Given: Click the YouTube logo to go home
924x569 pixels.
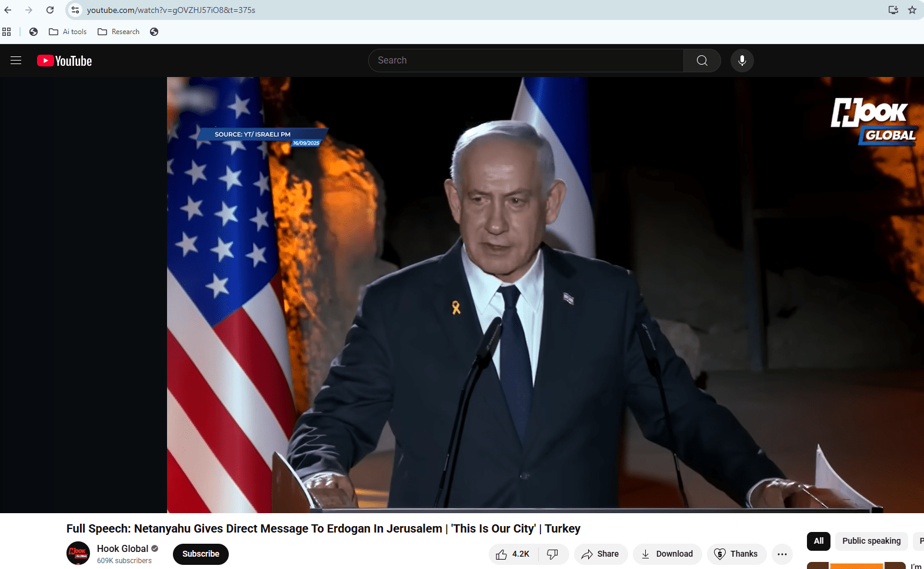Looking at the screenshot, I should coord(65,61).
